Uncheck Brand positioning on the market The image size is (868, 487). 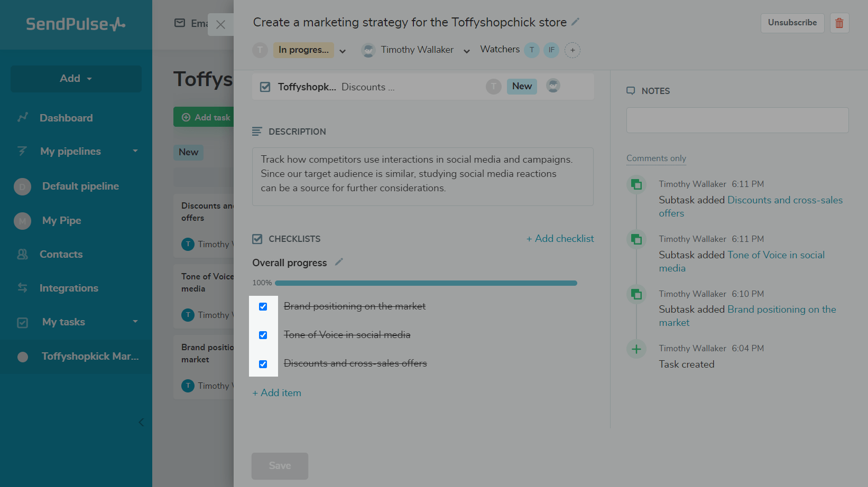[x=263, y=306]
